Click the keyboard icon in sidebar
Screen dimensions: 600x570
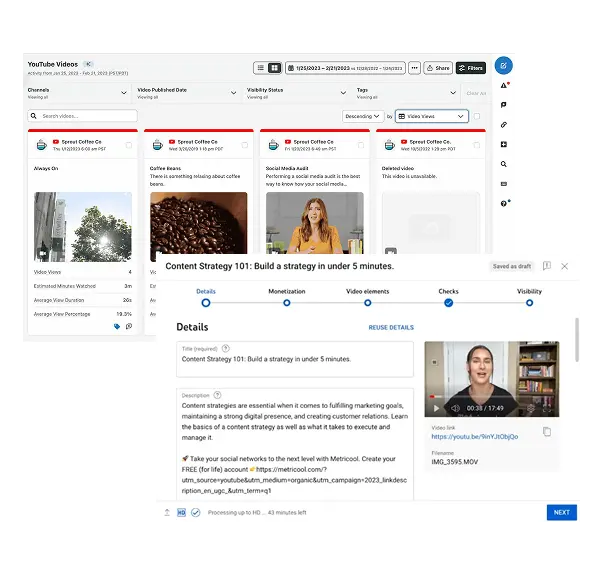tap(504, 184)
